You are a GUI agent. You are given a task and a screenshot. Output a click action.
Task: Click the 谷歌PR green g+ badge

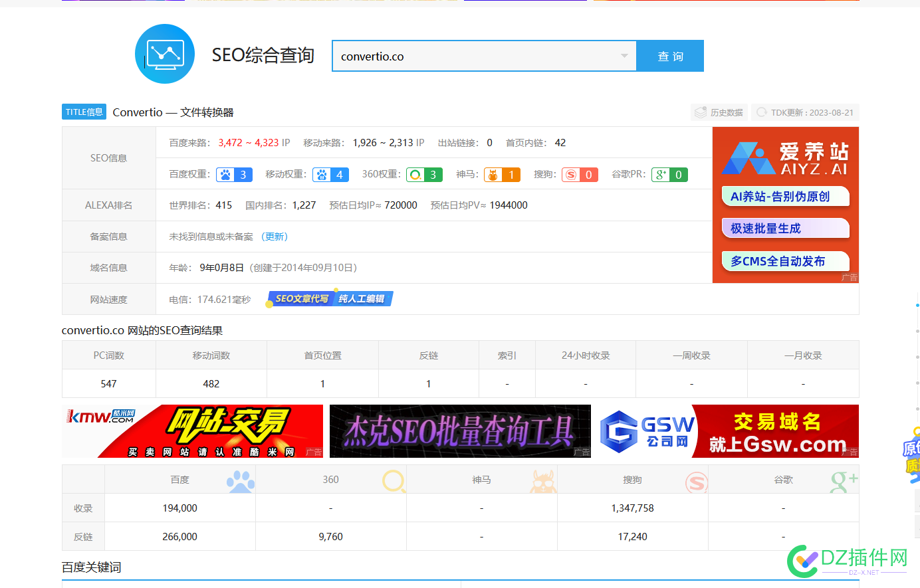[669, 175]
